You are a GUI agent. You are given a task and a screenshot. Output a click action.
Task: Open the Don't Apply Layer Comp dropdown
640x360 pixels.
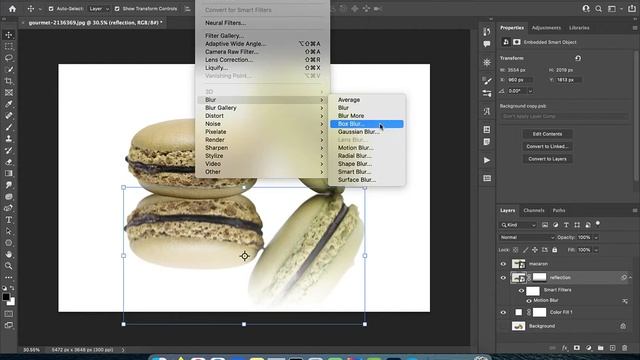[564, 116]
